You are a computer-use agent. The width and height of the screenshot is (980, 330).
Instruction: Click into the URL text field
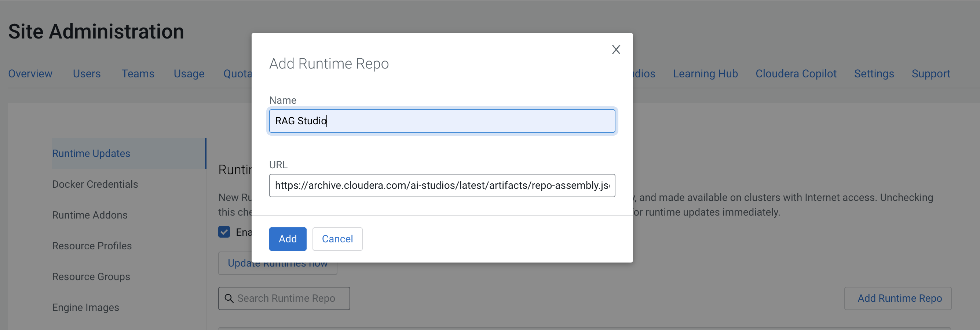coord(441,186)
